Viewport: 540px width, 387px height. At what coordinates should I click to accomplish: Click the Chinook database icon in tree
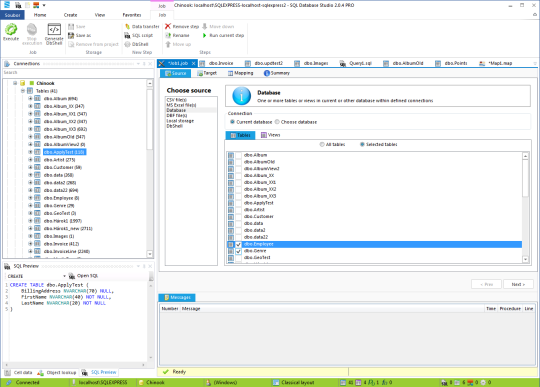tap(23, 83)
